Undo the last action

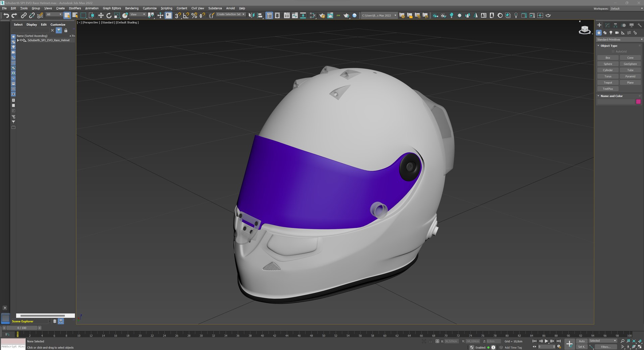6,15
